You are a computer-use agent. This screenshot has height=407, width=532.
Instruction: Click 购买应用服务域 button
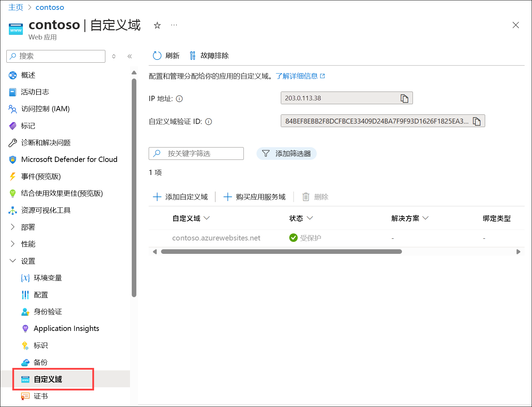[x=254, y=197]
